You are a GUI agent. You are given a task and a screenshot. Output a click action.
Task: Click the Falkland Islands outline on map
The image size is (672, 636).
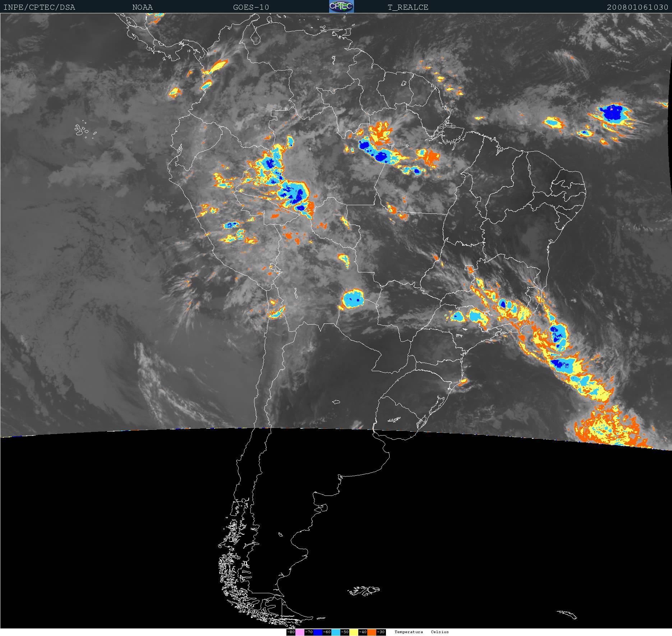[364, 590]
